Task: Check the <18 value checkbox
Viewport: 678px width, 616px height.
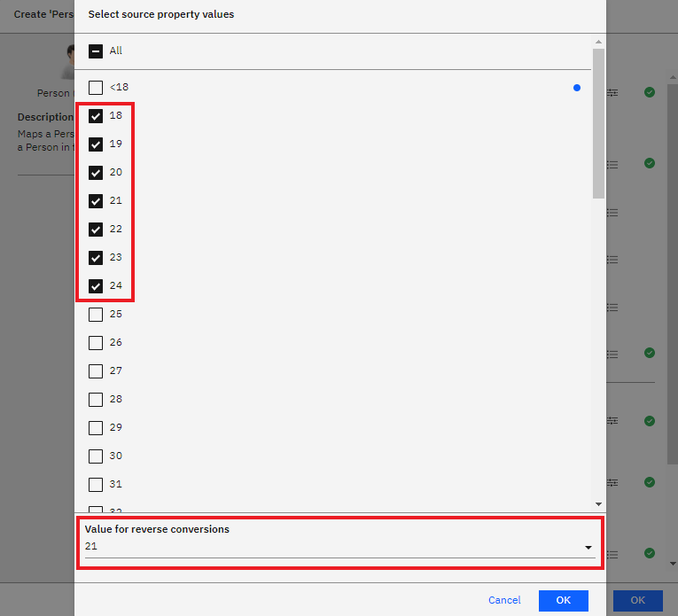Action: point(96,88)
